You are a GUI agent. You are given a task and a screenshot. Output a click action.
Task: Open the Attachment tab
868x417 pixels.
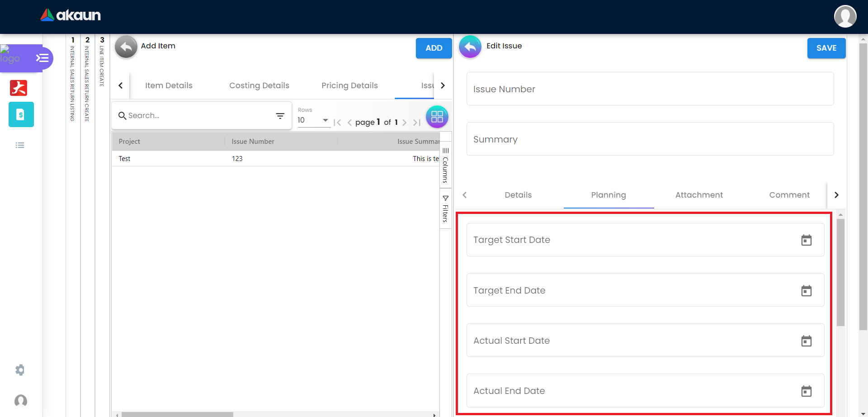[x=699, y=195]
